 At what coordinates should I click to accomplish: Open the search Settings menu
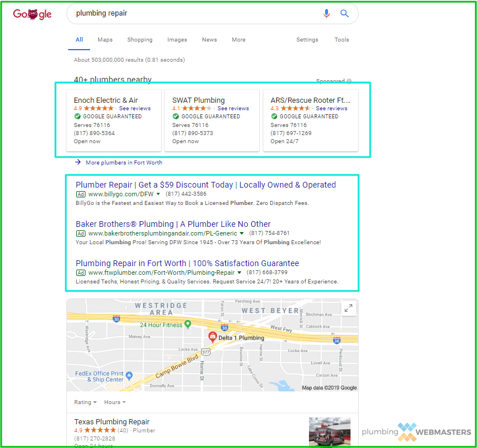[307, 39]
